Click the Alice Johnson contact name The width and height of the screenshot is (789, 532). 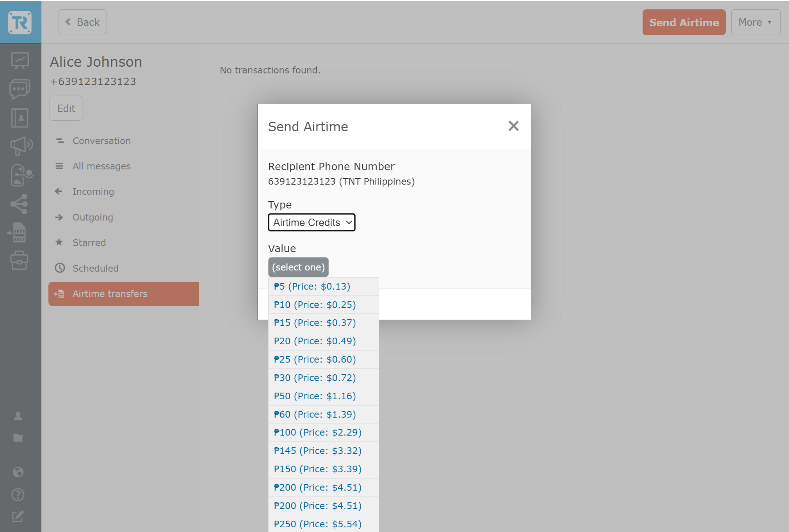[96, 62]
